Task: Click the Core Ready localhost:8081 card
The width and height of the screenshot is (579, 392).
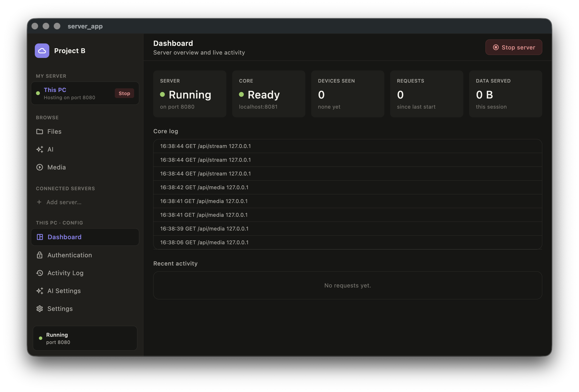Action: pyautogui.click(x=268, y=94)
